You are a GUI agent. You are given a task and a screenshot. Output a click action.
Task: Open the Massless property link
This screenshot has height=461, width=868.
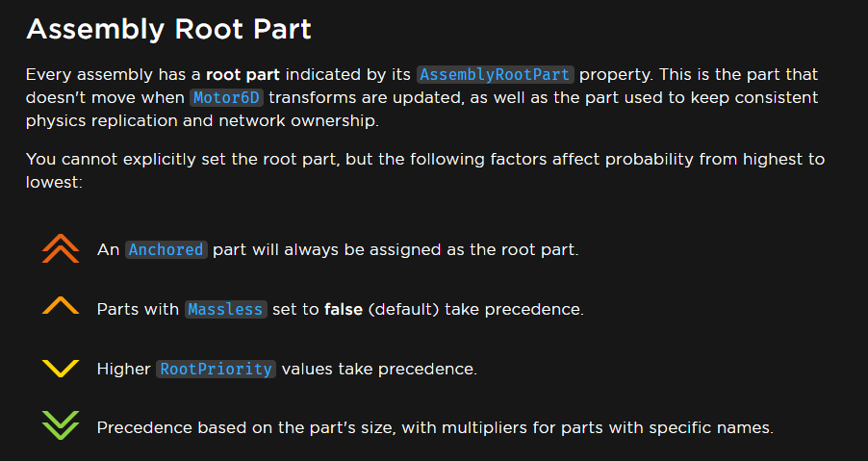[225, 309]
